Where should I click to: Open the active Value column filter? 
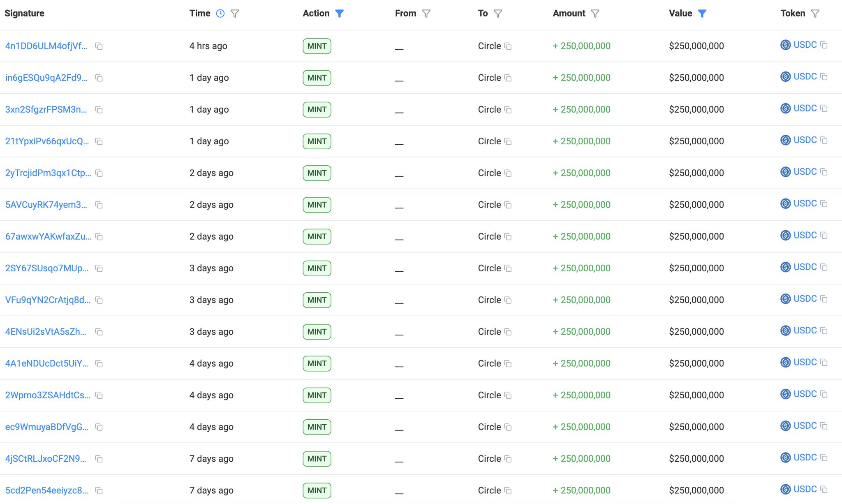702,14
